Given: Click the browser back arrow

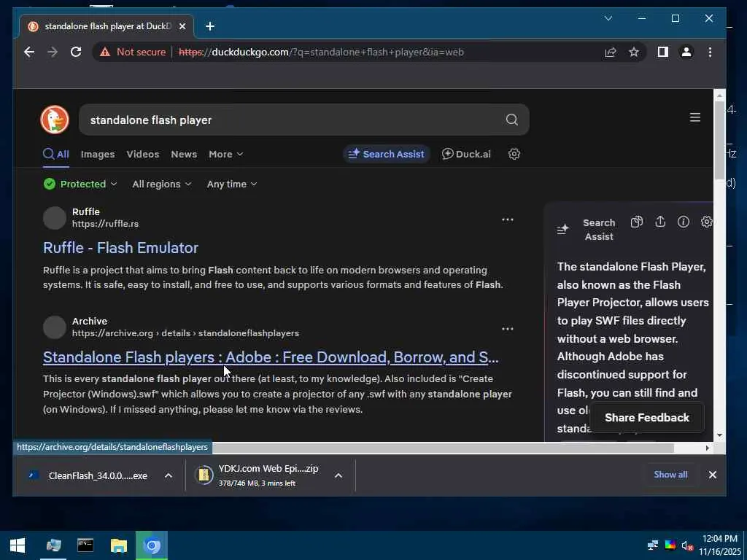Looking at the screenshot, I should (29, 52).
